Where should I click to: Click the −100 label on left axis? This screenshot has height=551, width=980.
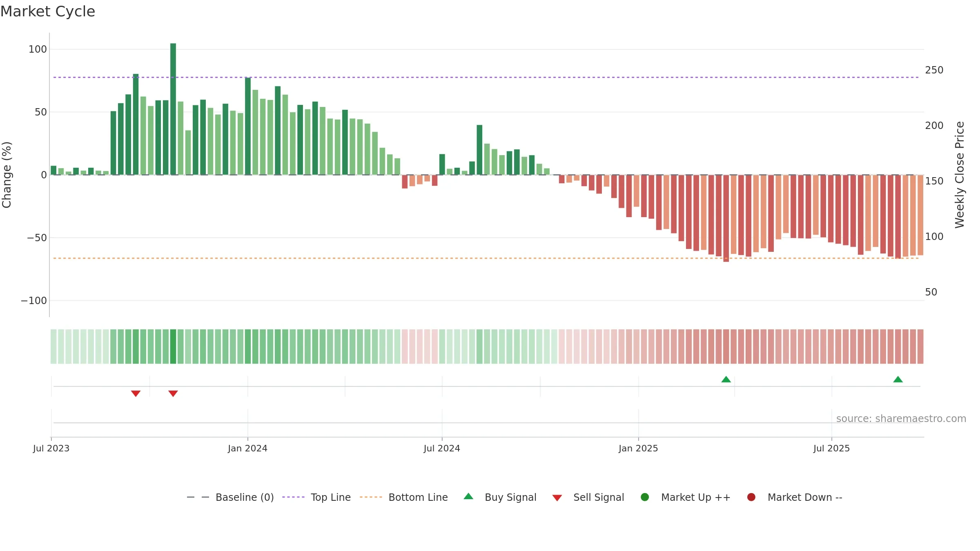pyautogui.click(x=34, y=301)
